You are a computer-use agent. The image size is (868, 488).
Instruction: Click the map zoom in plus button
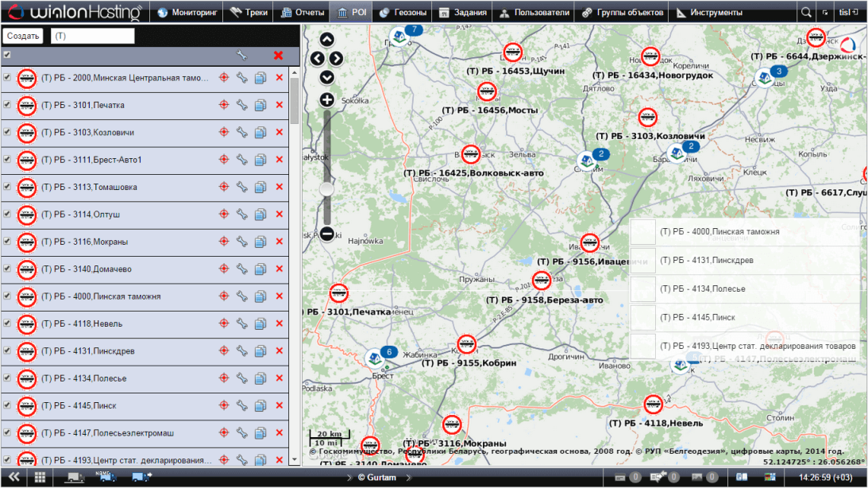326,100
